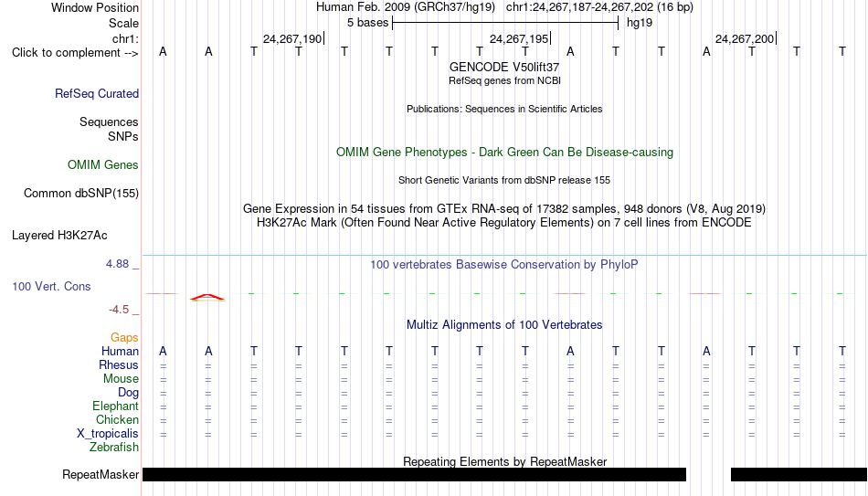Select the Human species label
Screen dimensions: 868x496
[x=120, y=351]
